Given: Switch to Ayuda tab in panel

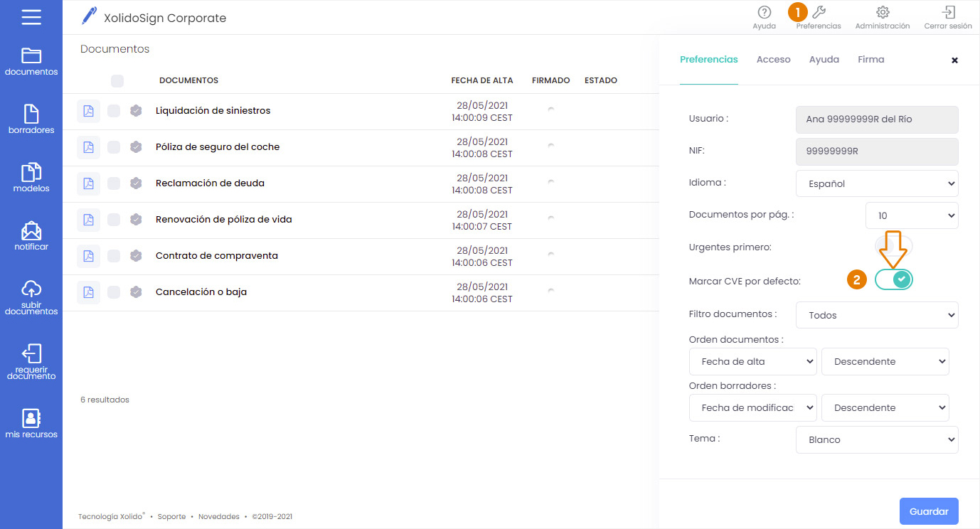Looking at the screenshot, I should (x=824, y=60).
